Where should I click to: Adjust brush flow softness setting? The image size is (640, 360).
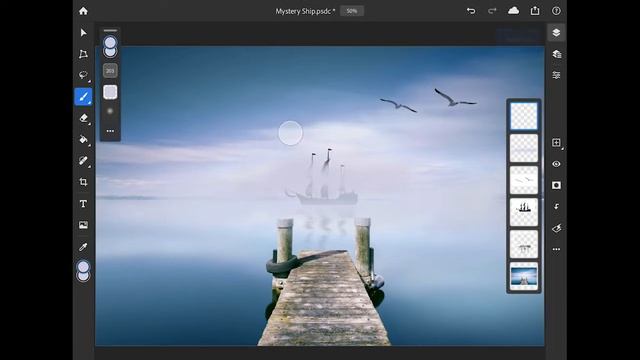click(110, 111)
